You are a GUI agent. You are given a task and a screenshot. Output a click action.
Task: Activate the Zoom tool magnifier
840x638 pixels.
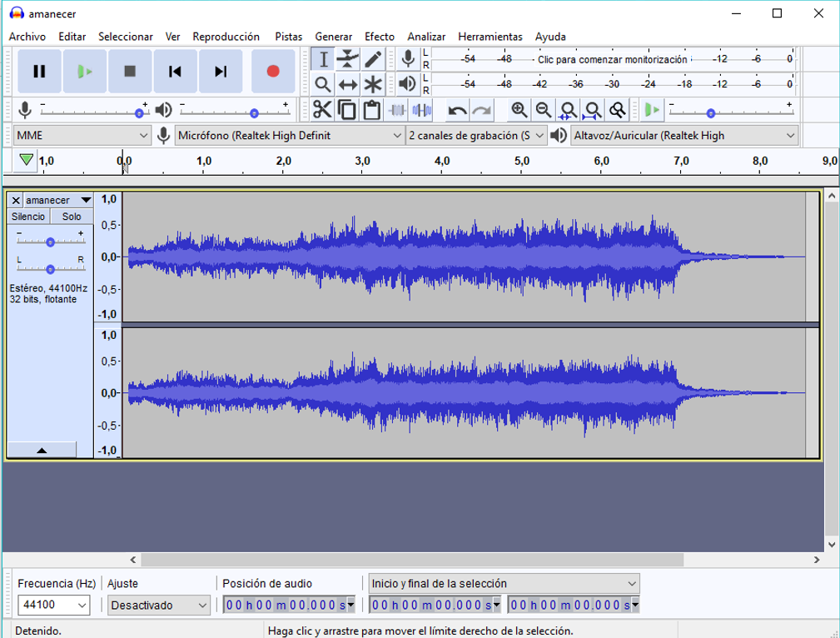[323, 83]
